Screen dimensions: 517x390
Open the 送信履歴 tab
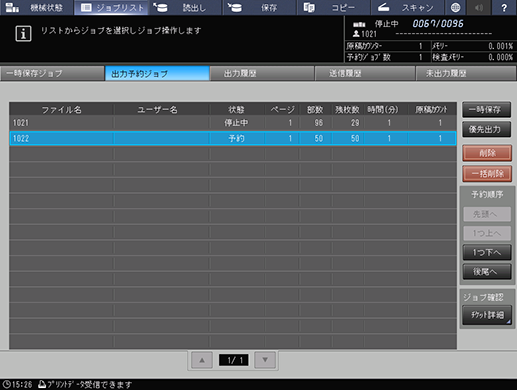(365, 73)
